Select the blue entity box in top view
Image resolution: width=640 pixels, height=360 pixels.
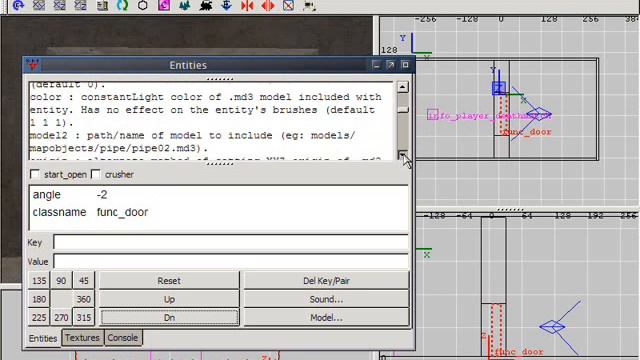pyautogui.click(x=499, y=88)
